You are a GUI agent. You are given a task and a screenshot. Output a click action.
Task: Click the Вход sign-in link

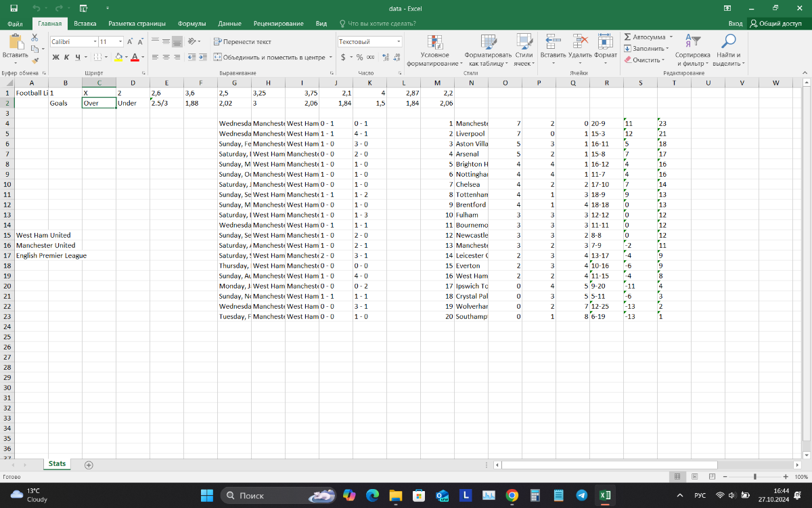pos(736,23)
